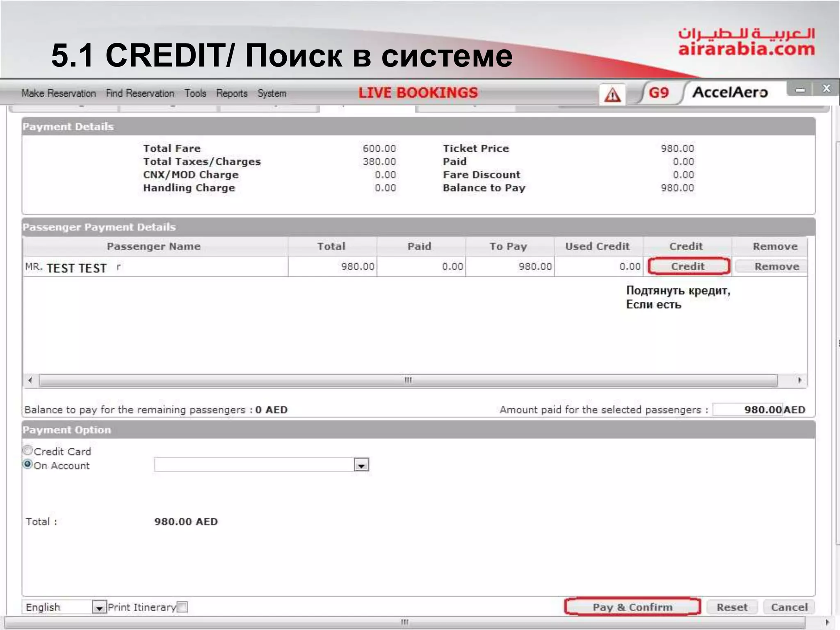Tick the Print Itinerary checkbox
Image resolution: width=840 pixels, height=630 pixels.
(x=183, y=607)
